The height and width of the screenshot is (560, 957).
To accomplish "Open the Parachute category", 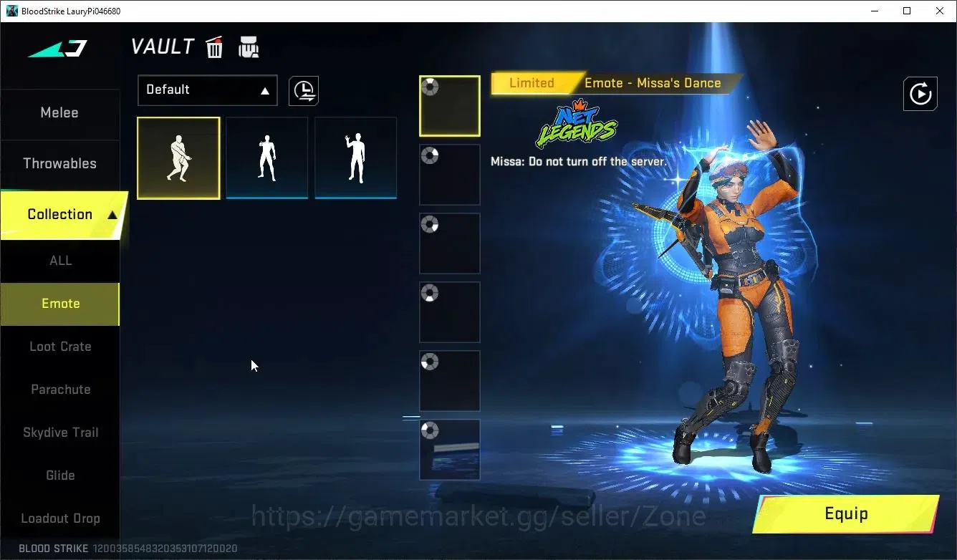I will click(60, 390).
